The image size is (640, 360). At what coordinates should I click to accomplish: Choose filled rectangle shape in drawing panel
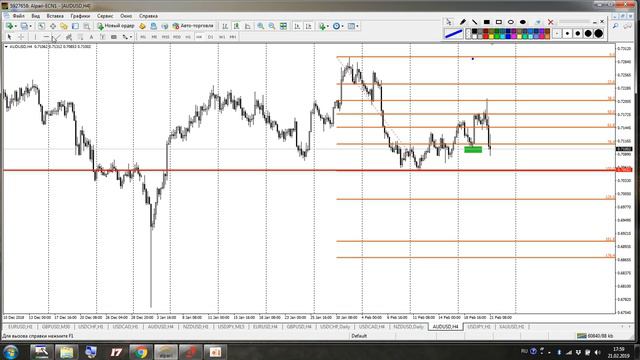487,22
